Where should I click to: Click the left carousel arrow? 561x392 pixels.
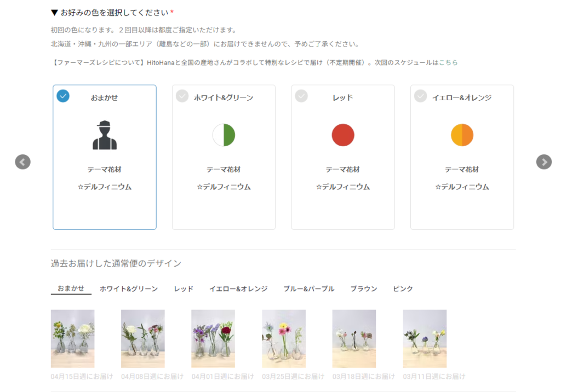click(22, 162)
